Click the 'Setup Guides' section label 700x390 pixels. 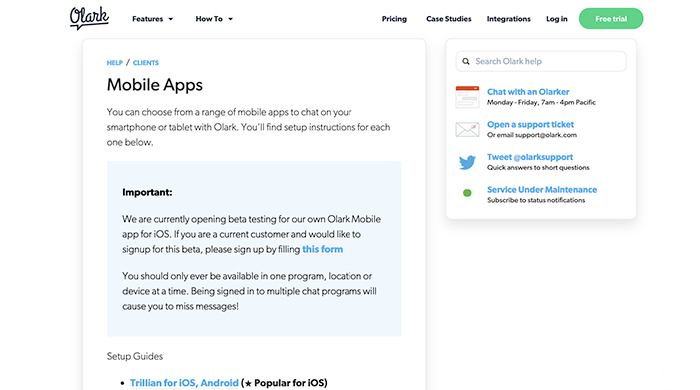[134, 357]
